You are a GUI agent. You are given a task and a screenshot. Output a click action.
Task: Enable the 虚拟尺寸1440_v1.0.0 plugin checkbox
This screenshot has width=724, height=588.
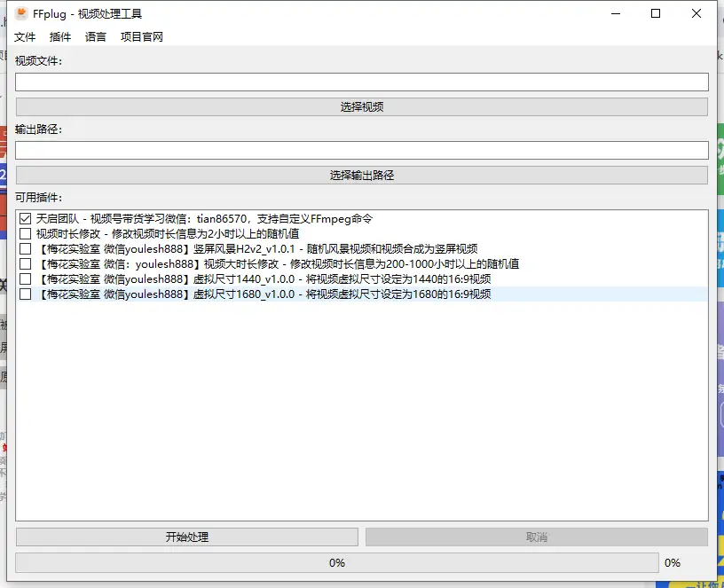[26, 279]
